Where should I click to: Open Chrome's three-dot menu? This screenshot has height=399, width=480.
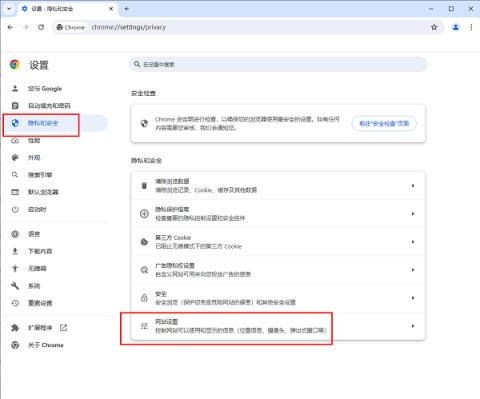point(471,27)
